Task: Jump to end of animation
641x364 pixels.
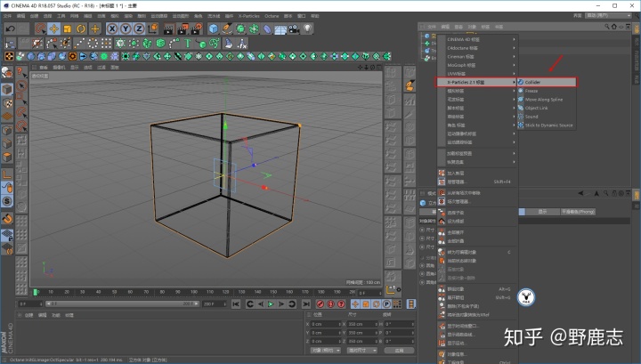Action: tap(305, 304)
